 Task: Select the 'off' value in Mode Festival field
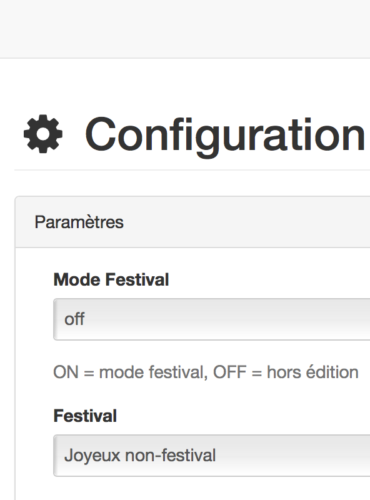(74, 319)
